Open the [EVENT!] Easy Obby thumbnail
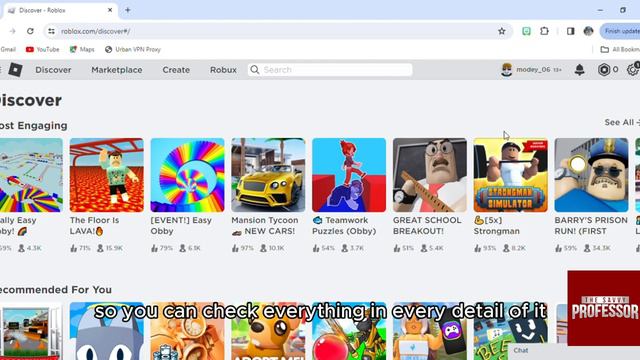 pos(187,175)
